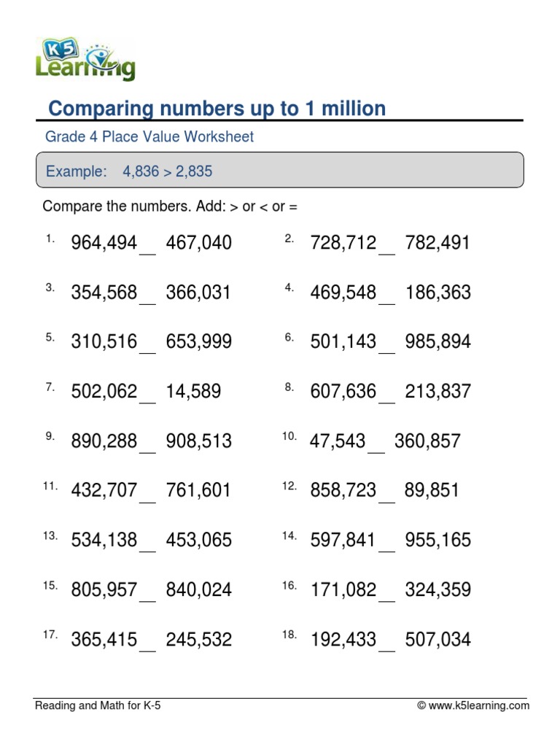
Task: Select the answer blank after 47,543
Action: click(x=376, y=446)
